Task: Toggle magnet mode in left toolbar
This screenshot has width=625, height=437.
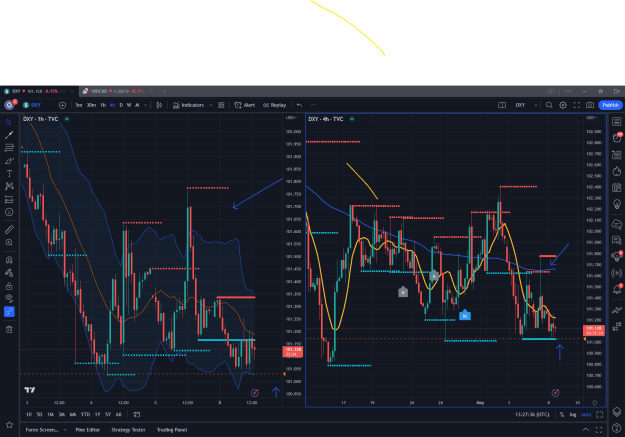Action: (x=9, y=260)
